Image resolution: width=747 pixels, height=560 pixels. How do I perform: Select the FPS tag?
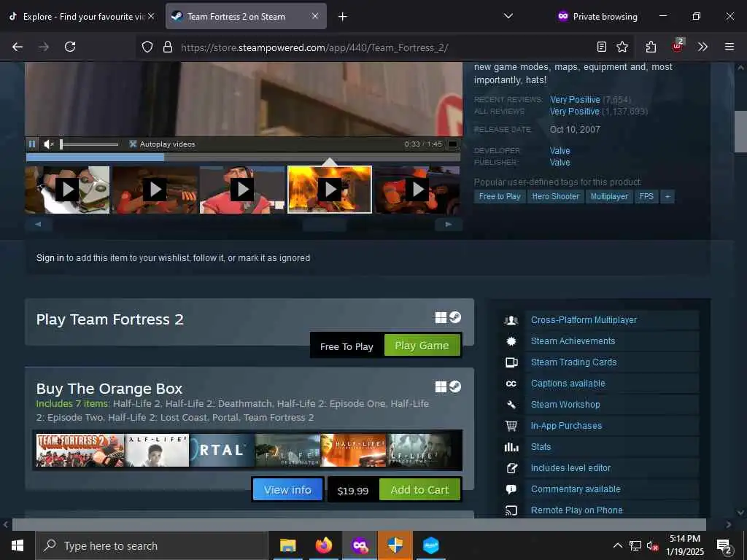point(646,196)
